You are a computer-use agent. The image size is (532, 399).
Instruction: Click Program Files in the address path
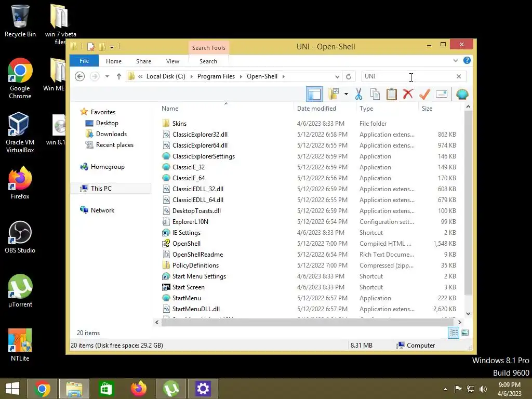click(216, 76)
